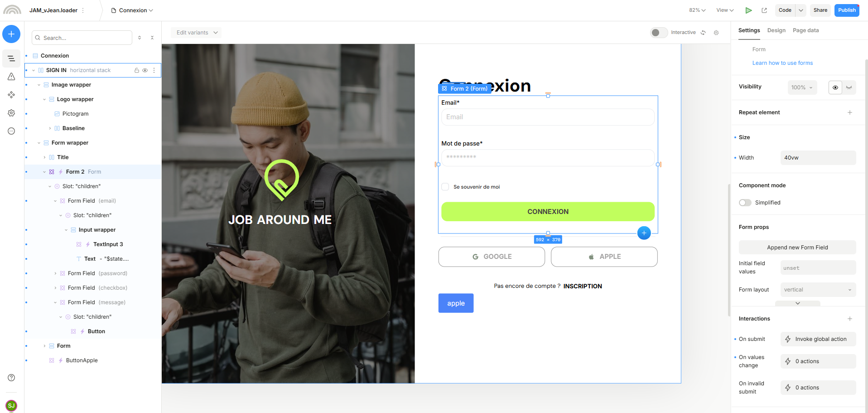Open the Code button dropdown arrow
The height and width of the screenshot is (413, 868).
coord(801,10)
